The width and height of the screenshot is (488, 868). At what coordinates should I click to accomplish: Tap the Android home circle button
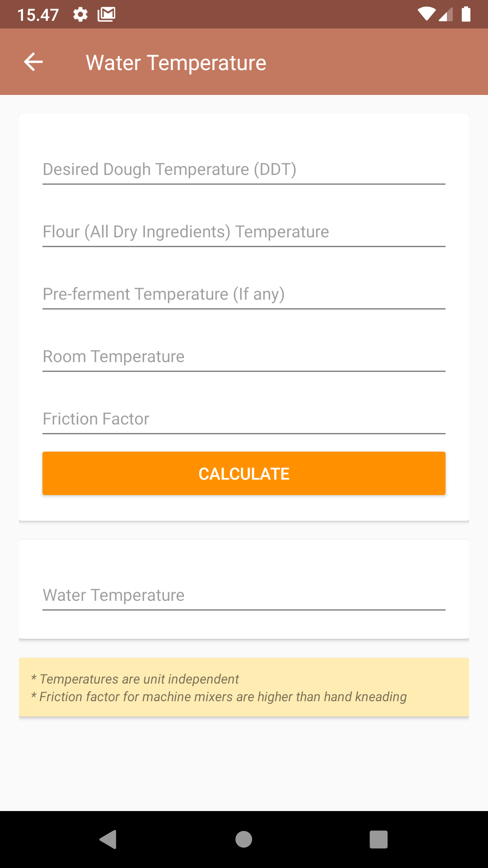(244, 840)
